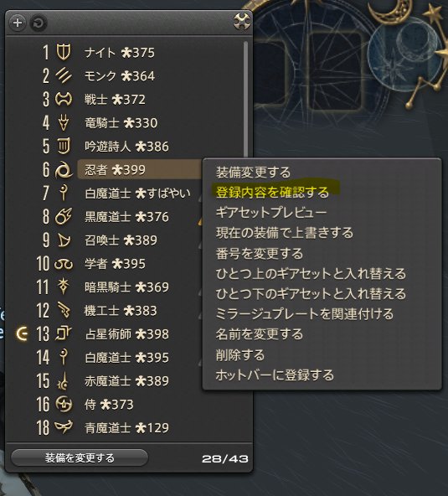This screenshot has height=496, width=448.
Task: Select the 吟遊詩人 job icon
Action: 64,146
